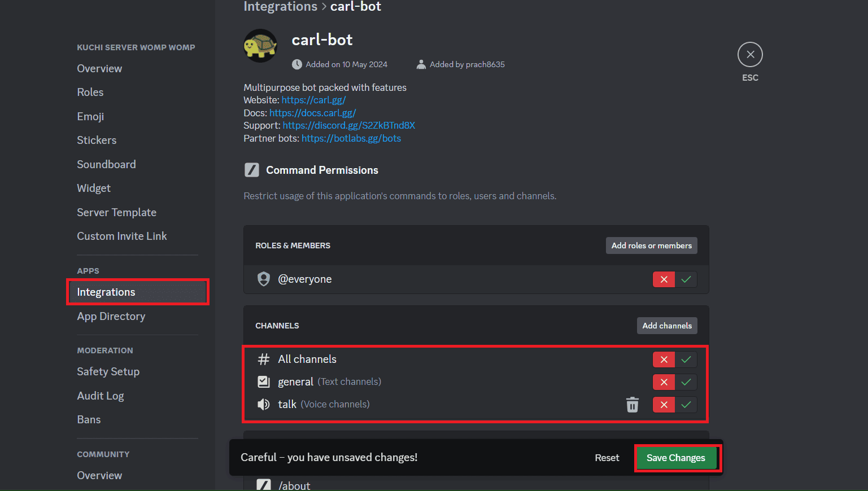The image size is (868, 491).
Task: Click the Command Permissions slash icon
Action: (x=252, y=170)
